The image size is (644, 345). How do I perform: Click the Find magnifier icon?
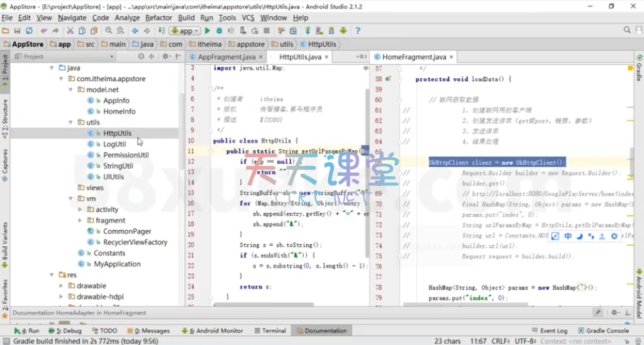(x=109, y=30)
